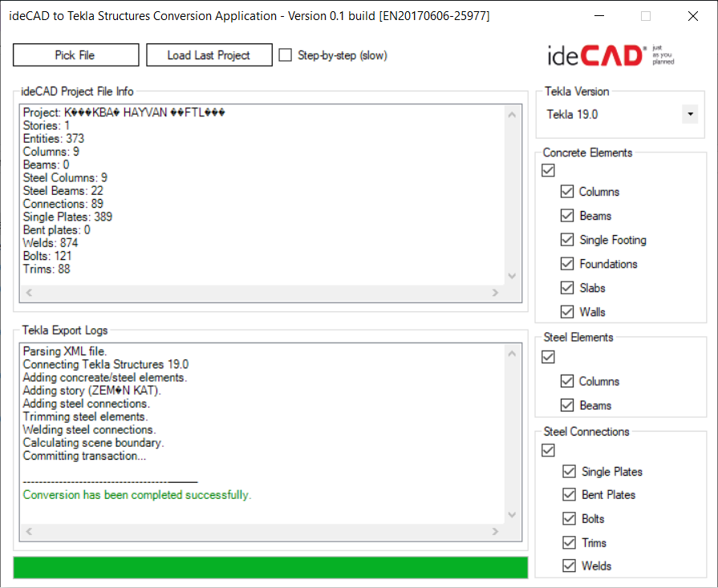The width and height of the screenshot is (718, 588).
Task: Toggle the Welds checkbox
Action: [569, 566]
